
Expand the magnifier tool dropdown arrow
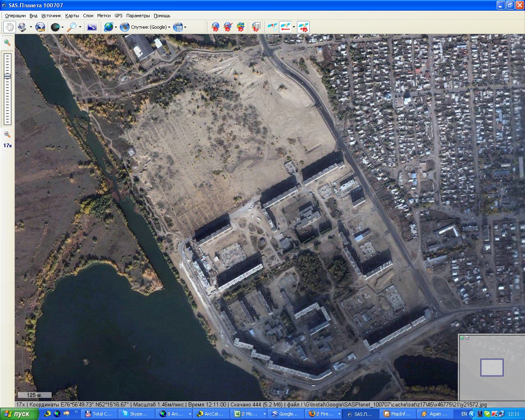pos(80,27)
